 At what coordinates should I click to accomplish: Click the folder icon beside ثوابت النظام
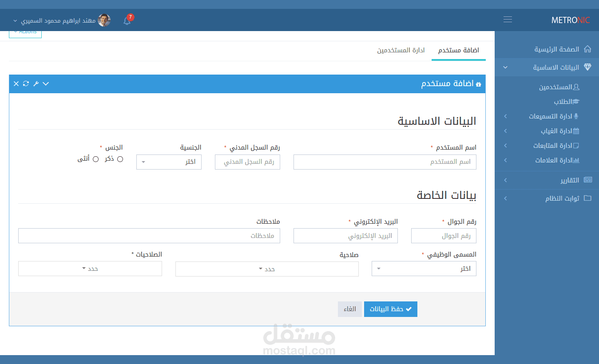[x=587, y=198]
